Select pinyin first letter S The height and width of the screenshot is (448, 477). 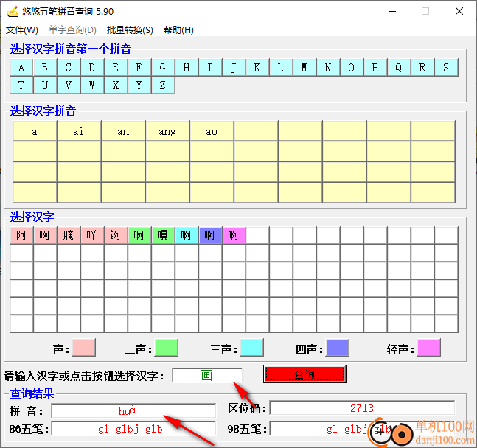[446, 68]
